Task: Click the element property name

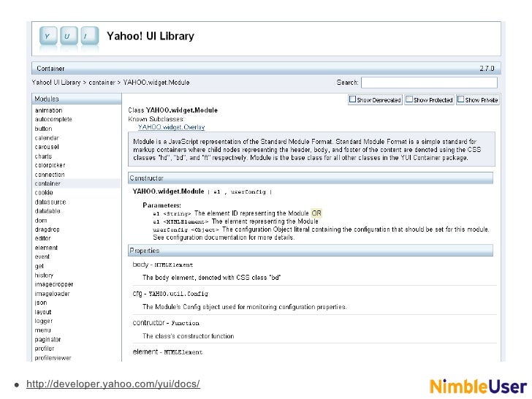Action: point(145,351)
